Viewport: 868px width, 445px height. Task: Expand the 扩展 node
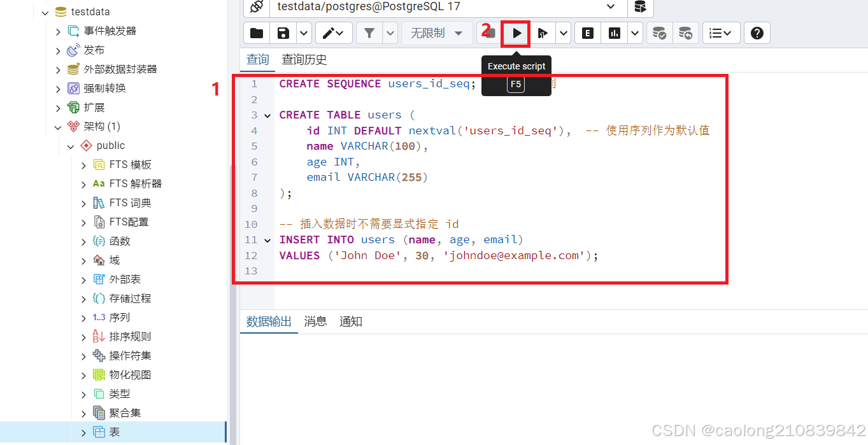click(58, 108)
